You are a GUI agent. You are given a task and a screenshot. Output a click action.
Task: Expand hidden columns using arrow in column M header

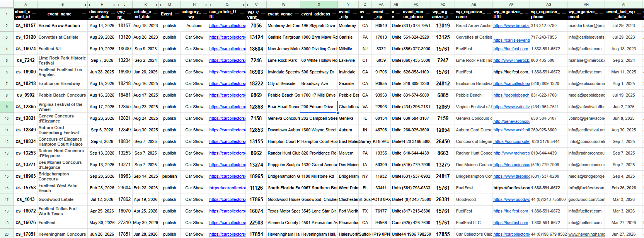(x=161, y=5)
